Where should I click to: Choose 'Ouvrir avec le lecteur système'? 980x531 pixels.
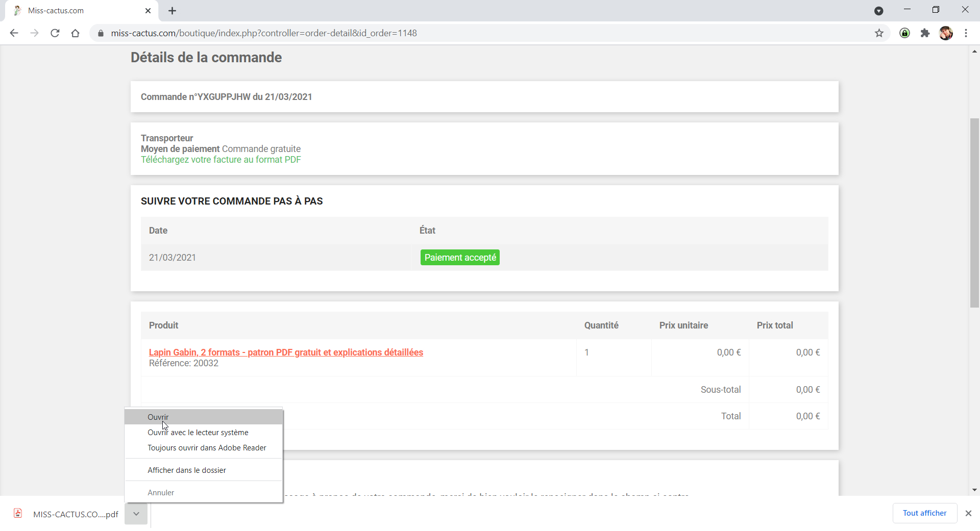(198, 433)
